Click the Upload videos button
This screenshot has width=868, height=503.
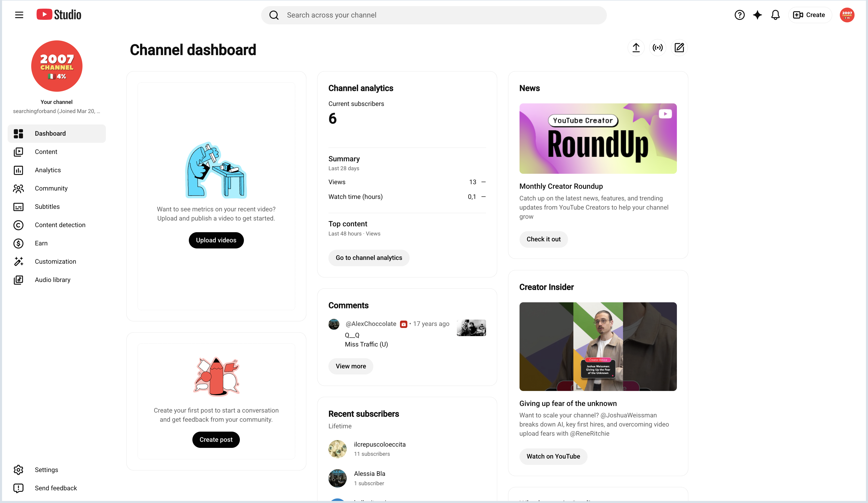point(216,240)
